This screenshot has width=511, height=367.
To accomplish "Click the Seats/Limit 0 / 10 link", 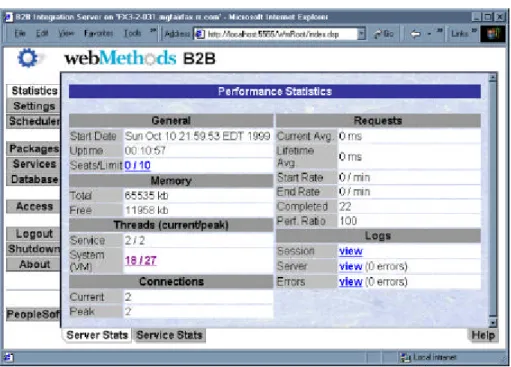I will point(137,165).
